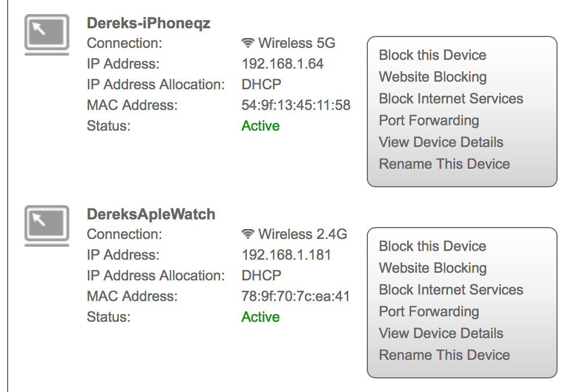
Task: Open Port Forwarding for Dereks-iPhoneqz
Action: [x=428, y=120]
